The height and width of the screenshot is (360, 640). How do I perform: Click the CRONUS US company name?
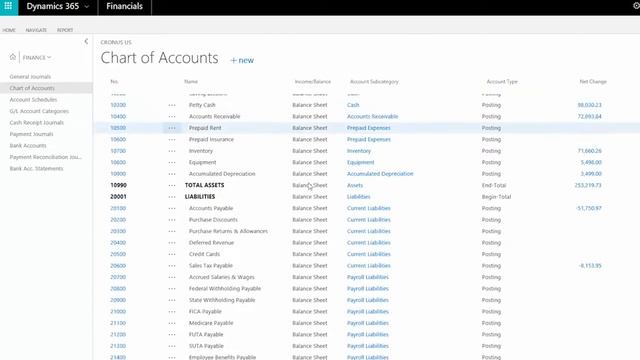coord(116,42)
